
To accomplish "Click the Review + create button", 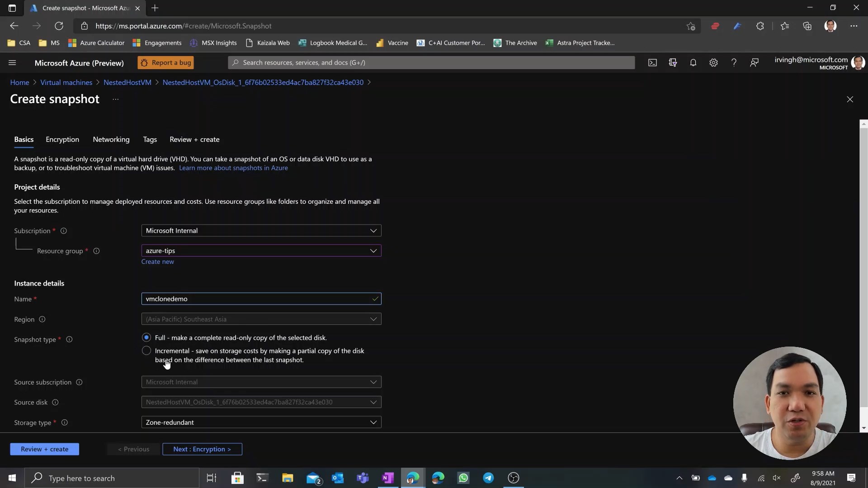I will 44,449.
